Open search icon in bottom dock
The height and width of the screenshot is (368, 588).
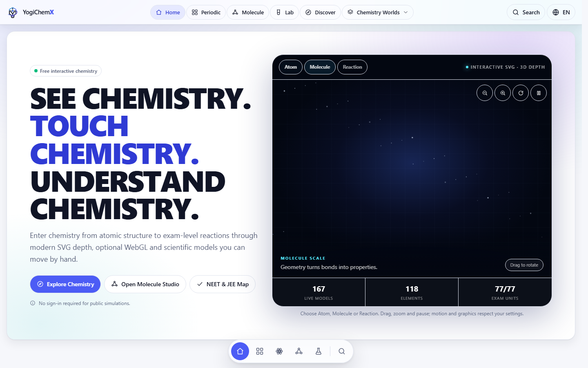click(342, 351)
